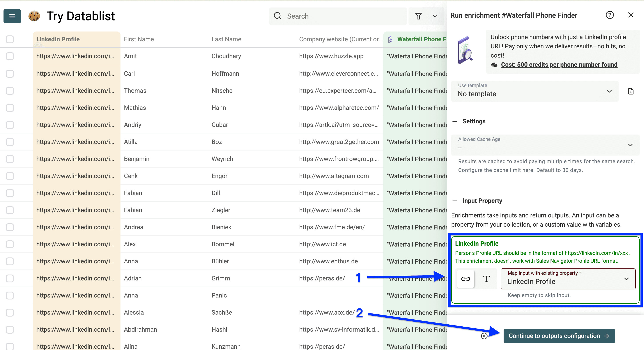Click the save-as-template file icon

point(631,91)
